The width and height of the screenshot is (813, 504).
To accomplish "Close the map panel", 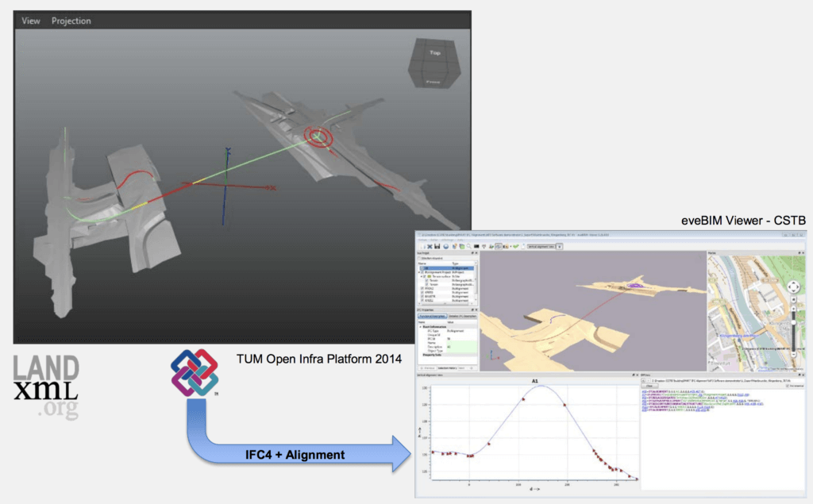I will click(x=803, y=253).
